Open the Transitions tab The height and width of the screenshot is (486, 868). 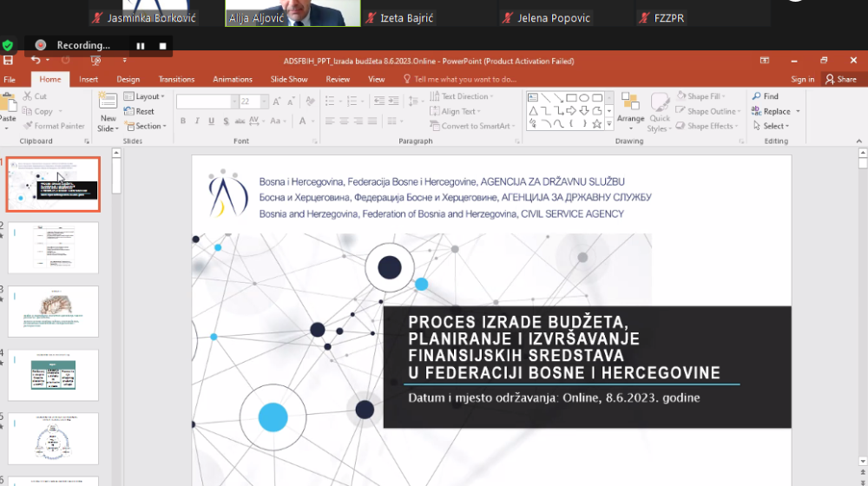click(176, 80)
